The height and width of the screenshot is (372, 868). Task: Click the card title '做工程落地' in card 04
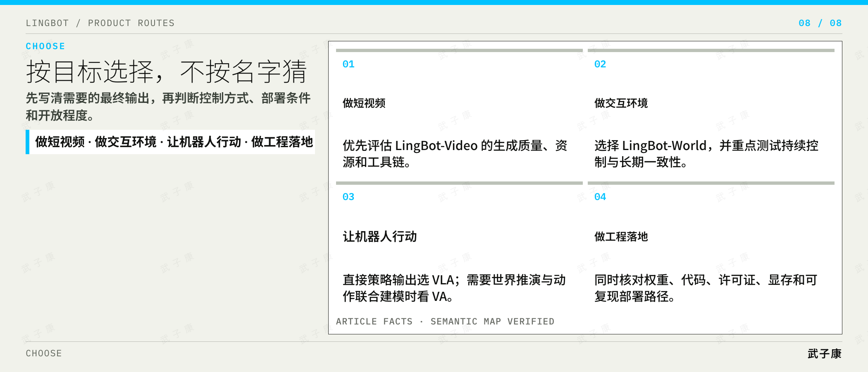tap(621, 236)
